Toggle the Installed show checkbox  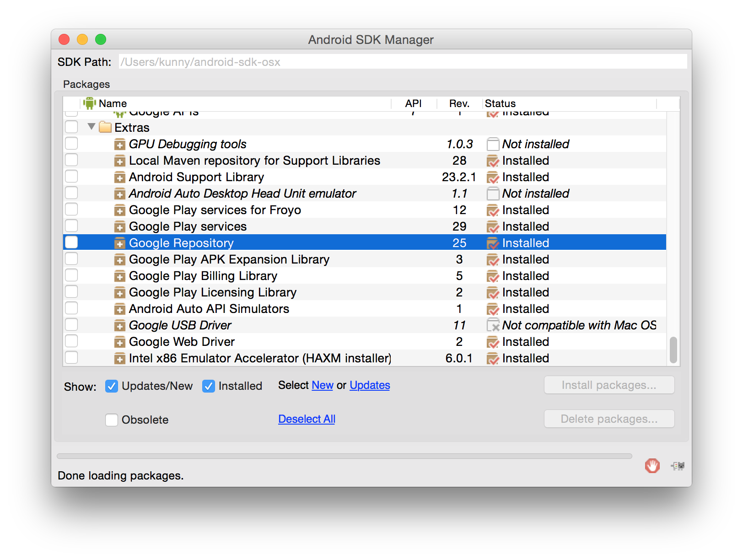tap(209, 386)
